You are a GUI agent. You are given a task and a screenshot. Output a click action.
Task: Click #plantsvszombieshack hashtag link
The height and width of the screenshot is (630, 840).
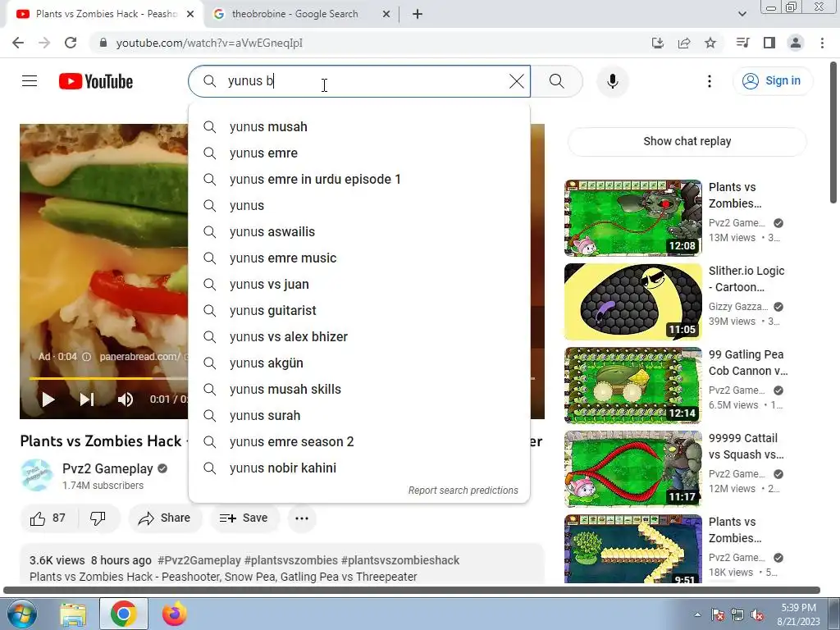tap(400, 560)
